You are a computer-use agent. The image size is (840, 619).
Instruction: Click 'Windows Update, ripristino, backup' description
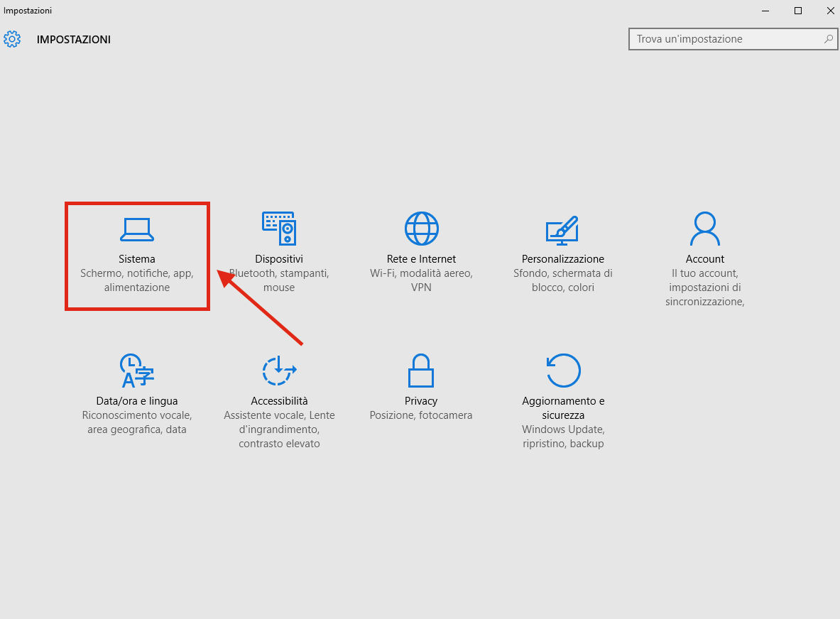coord(563,437)
